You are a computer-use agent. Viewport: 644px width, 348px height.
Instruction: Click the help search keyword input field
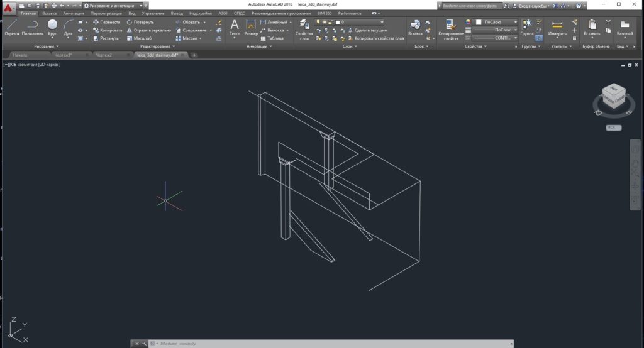pyautogui.click(x=470, y=6)
